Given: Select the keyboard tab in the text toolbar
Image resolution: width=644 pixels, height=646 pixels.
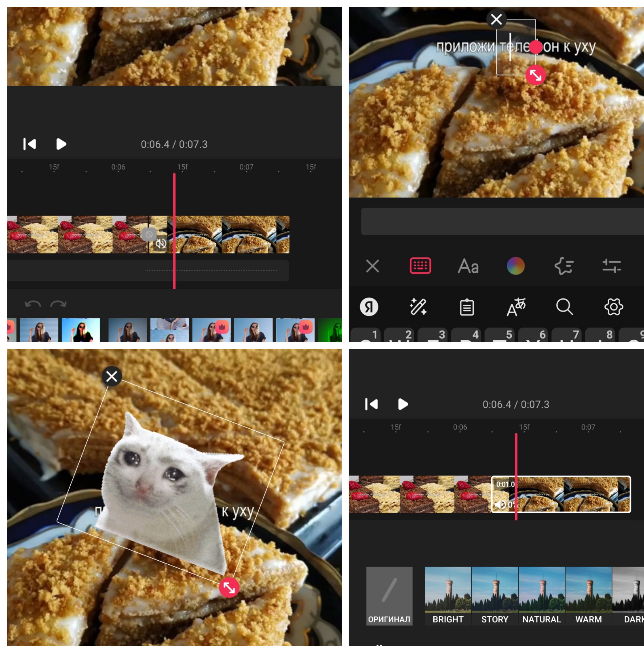Looking at the screenshot, I should tap(420, 266).
